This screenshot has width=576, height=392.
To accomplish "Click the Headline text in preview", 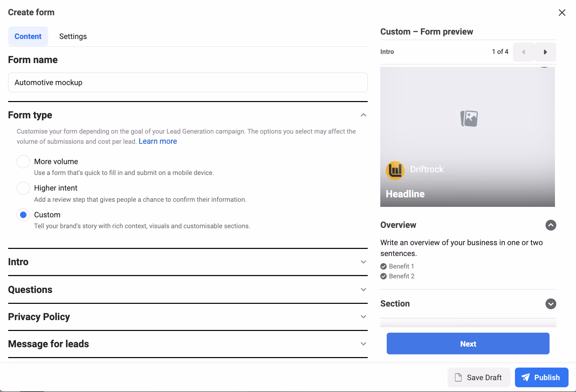I will click(x=405, y=194).
